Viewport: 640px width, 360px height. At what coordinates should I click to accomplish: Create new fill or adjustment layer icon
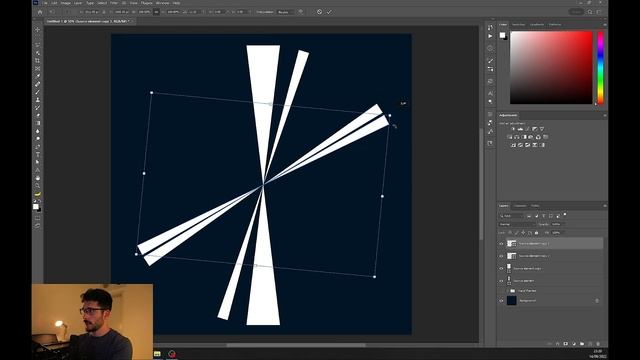pyautogui.click(x=574, y=344)
